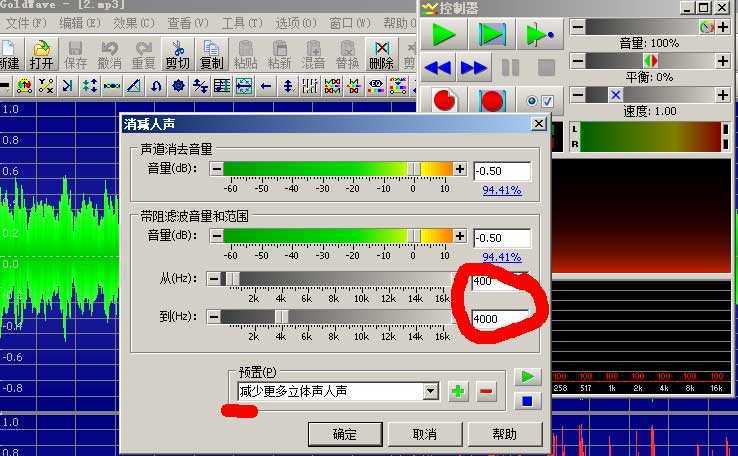Click the 取消 button
The width and height of the screenshot is (738, 456).
425,434
